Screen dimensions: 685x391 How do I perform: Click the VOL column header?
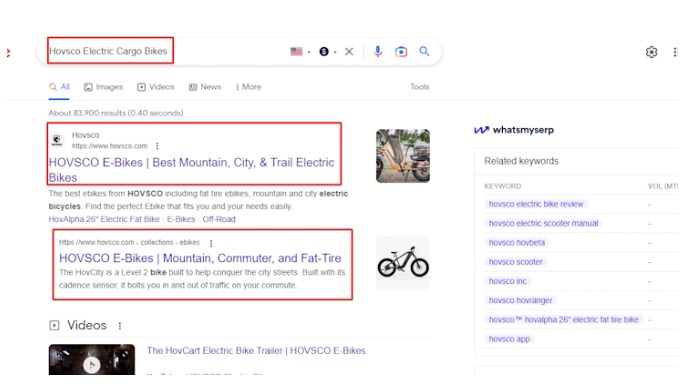pyautogui.click(x=663, y=186)
